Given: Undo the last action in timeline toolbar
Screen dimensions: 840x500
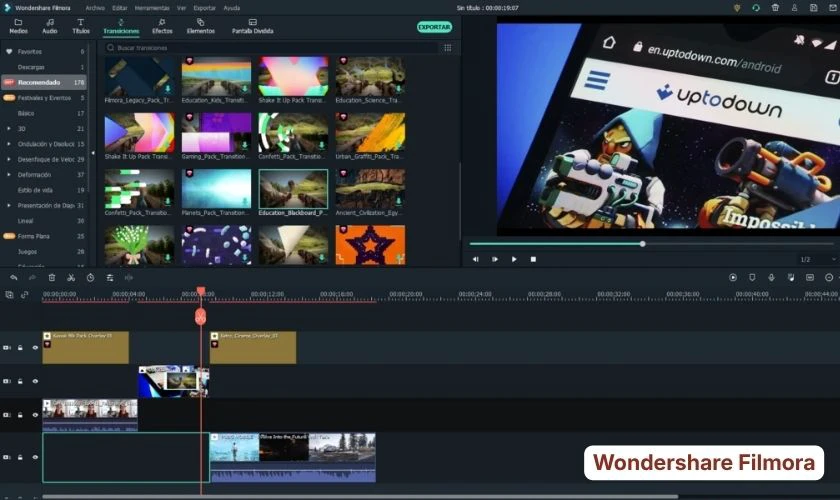Looking at the screenshot, I should coord(13,278).
